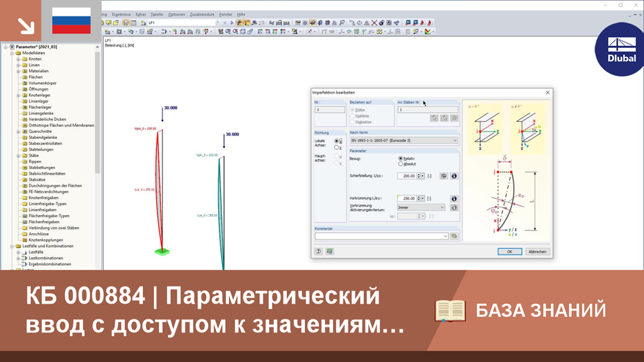The width and height of the screenshot is (644, 362).
Task: Click the Vorkrümmung 250.00 input field
Action: (407, 199)
